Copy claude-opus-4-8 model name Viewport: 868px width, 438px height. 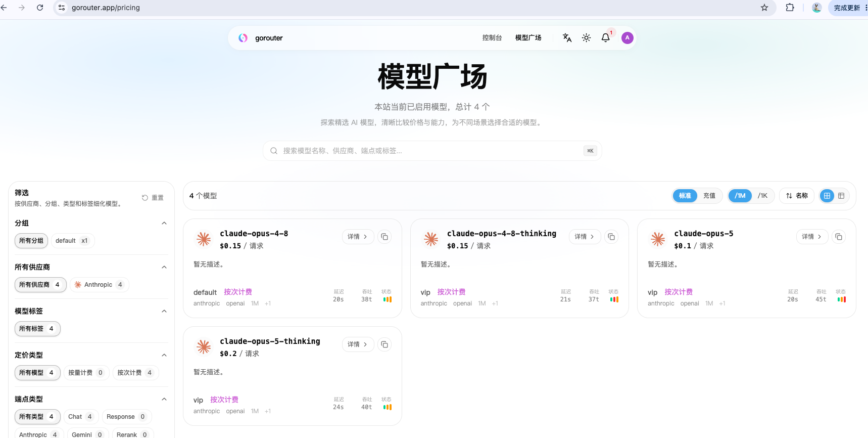[x=384, y=237]
